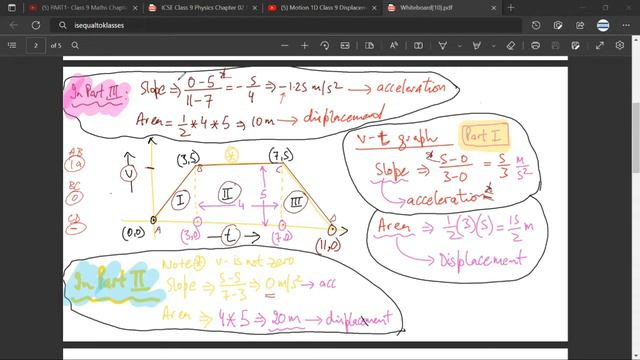640x360 pixels.
Task: Click the share icon in browser toolbar
Action: 580,25
